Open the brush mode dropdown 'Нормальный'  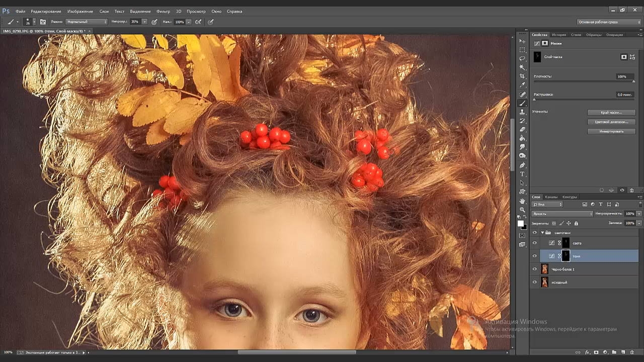86,22
